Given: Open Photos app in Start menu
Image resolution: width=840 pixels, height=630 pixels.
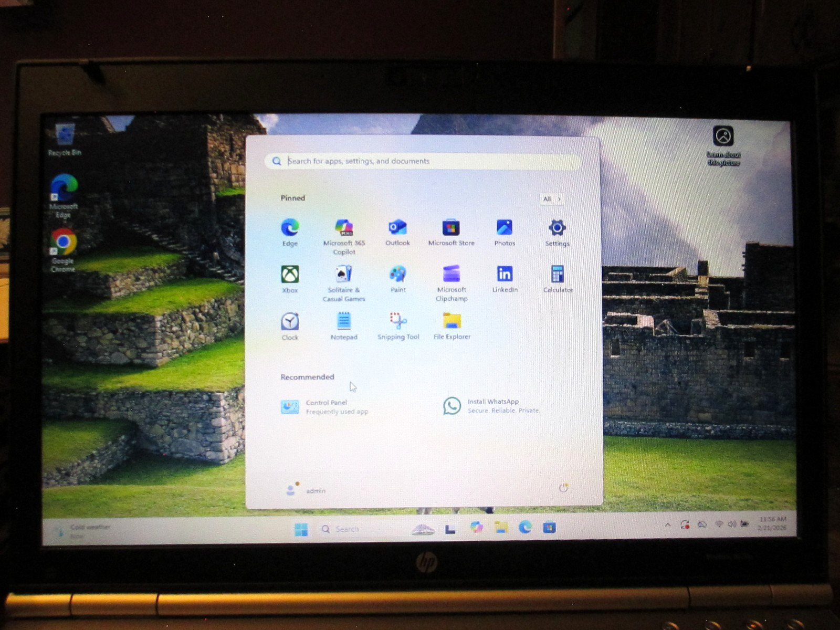Looking at the screenshot, I should coord(505,233).
